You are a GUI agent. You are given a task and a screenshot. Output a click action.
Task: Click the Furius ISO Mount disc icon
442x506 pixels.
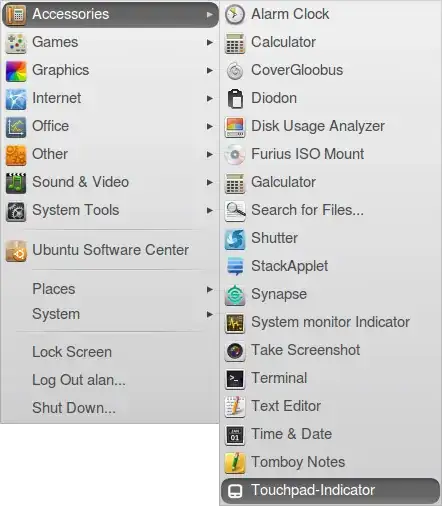point(235,155)
